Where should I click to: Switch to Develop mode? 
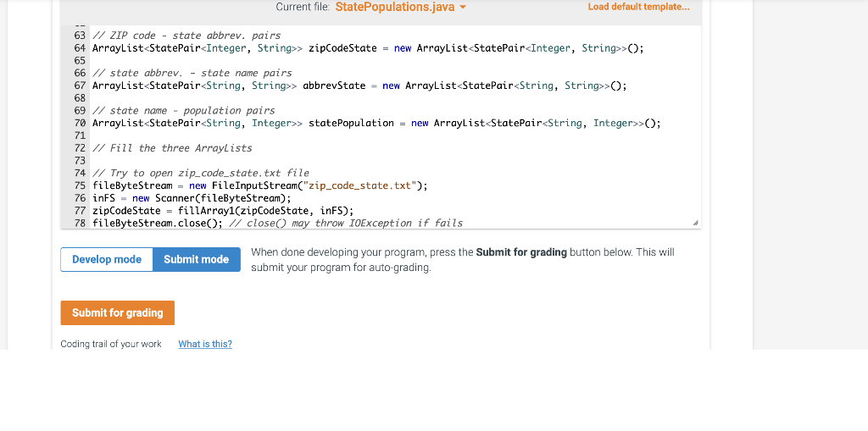(x=107, y=259)
